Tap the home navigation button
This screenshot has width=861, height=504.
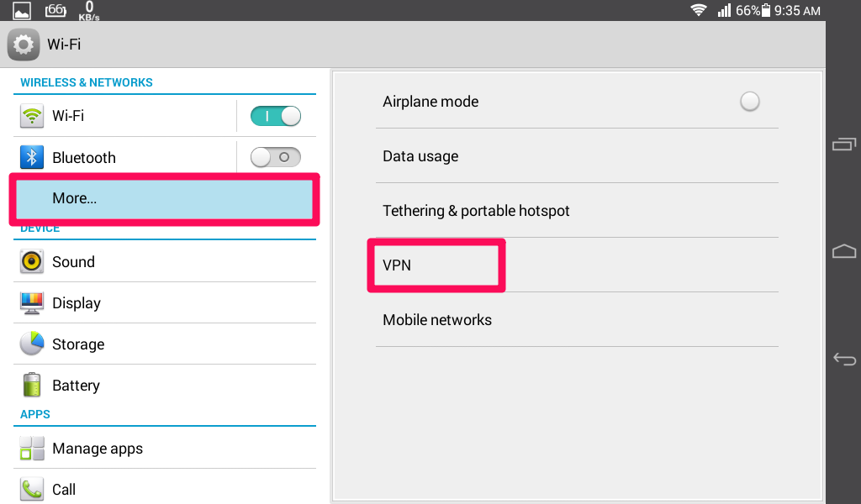(844, 251)
